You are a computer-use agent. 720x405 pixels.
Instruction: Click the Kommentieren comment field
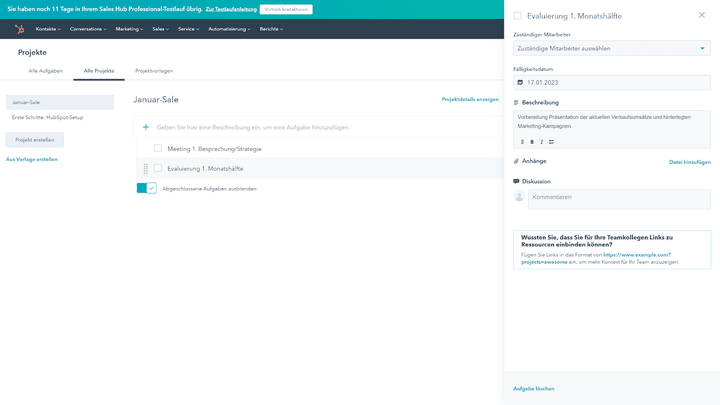(619, 199)
